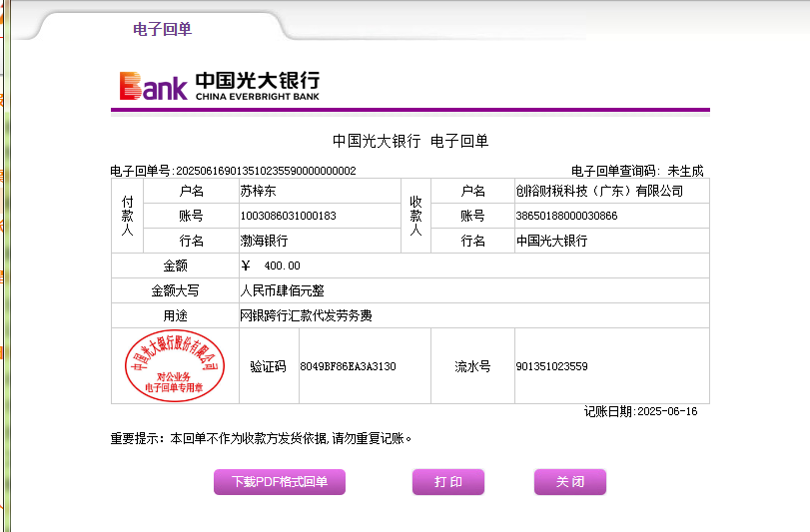Click the 中国光大银行 电子回单 title
This screenshot has height=532, width=810.
[410, 141]
